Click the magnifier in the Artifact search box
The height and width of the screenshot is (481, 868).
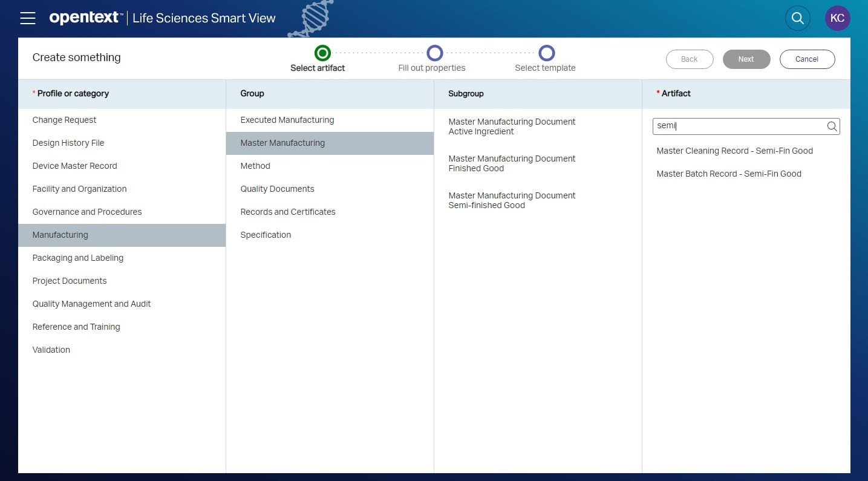point(832,126)
